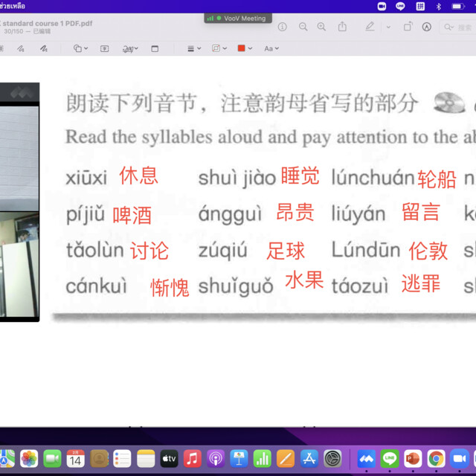Expand the fill color chevron
The height and width of the screenshot is (476, 476).
pos(250,48)
